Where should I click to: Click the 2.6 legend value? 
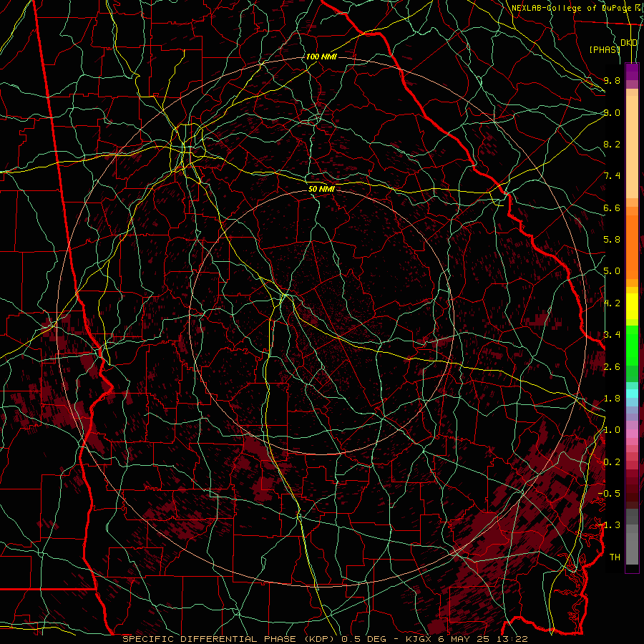pos(612,366)
